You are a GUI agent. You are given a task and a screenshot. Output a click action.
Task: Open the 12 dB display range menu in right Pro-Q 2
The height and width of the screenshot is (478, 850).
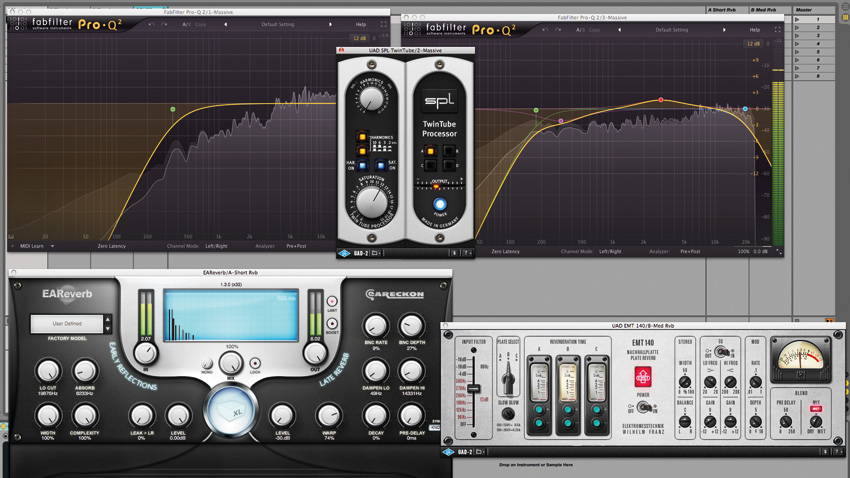pyautogui.click(x=754, y=43)
